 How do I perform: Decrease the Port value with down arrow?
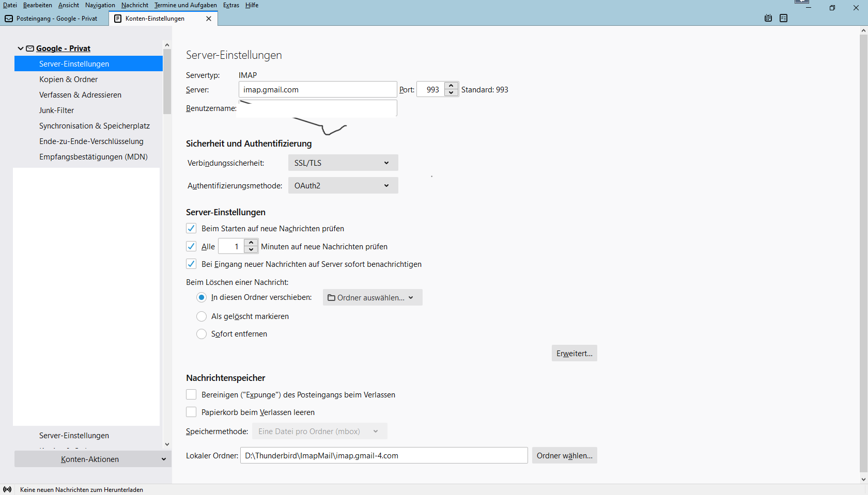pos(451,93)
